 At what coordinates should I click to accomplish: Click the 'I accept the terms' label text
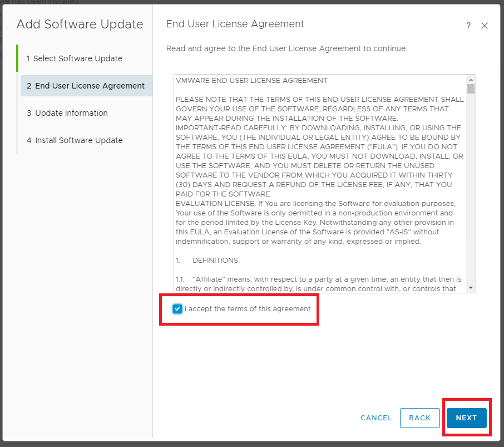point(248,309)
